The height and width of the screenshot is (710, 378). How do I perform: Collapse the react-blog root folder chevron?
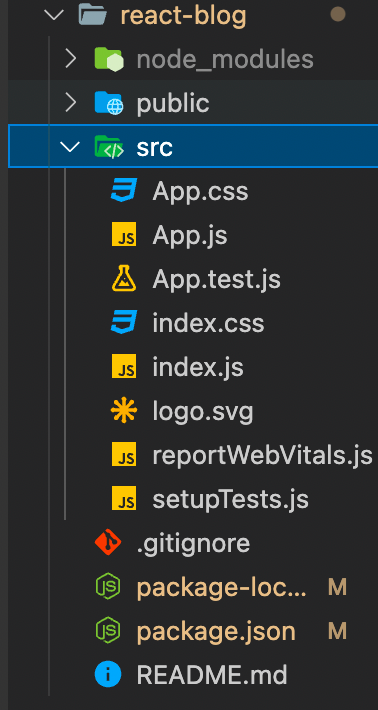(x=55, y=15)
